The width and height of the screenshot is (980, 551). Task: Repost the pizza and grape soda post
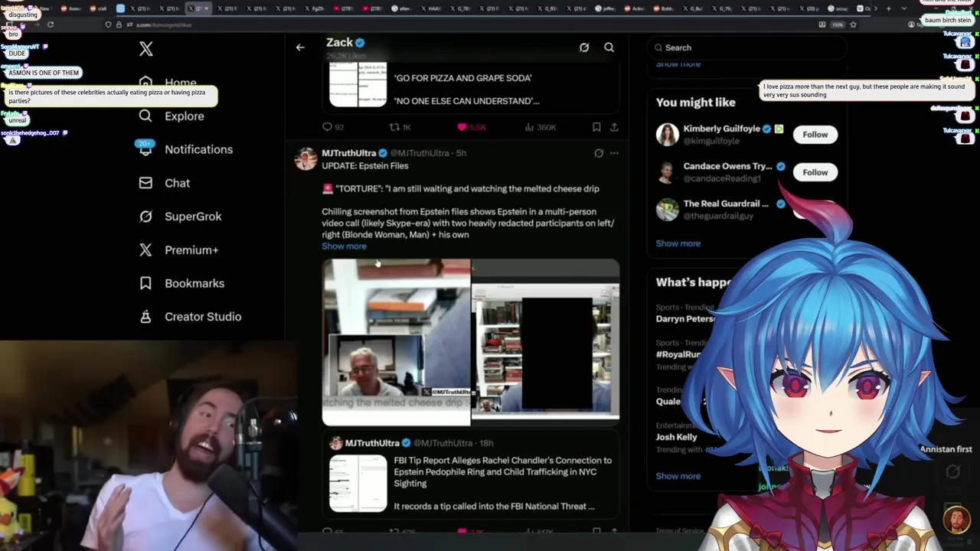click(394, 127)
